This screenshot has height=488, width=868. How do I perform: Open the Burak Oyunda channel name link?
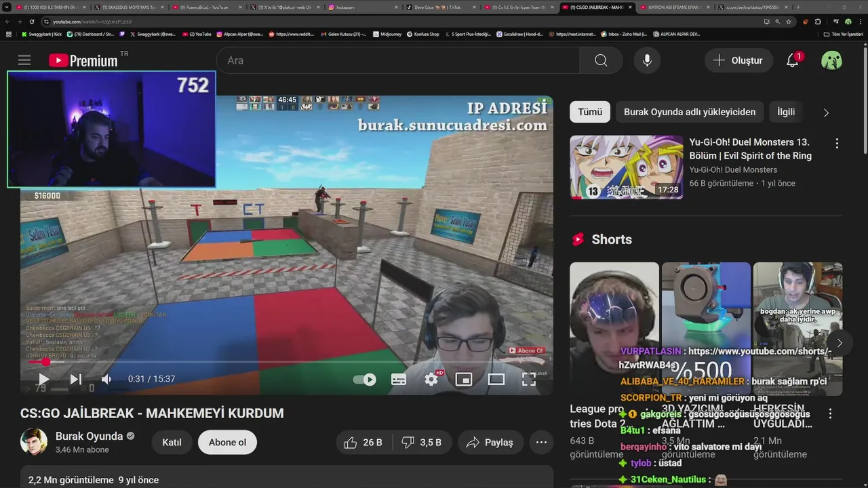point(89,436)
